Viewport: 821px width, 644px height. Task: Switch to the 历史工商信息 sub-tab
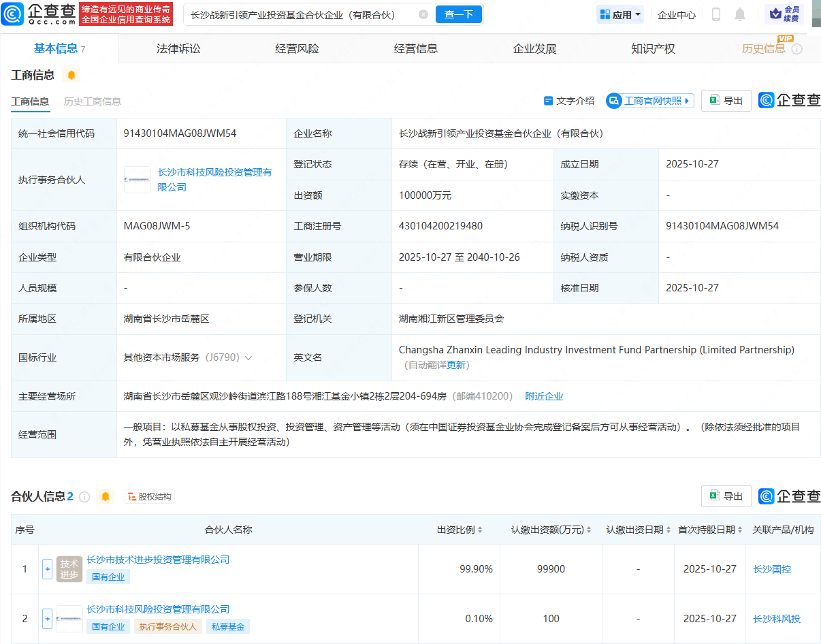(x=93, y=101)
